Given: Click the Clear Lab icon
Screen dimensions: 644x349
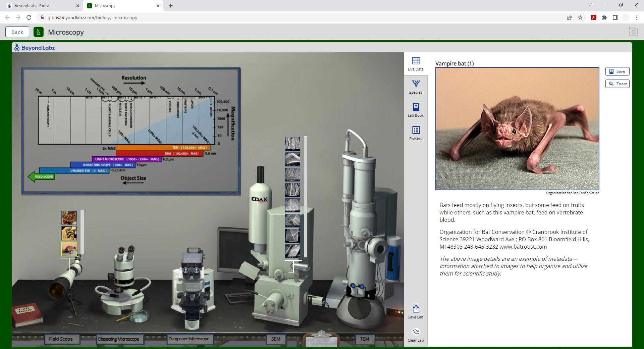Looking at the screenshot, I should [x=416, y=335].
